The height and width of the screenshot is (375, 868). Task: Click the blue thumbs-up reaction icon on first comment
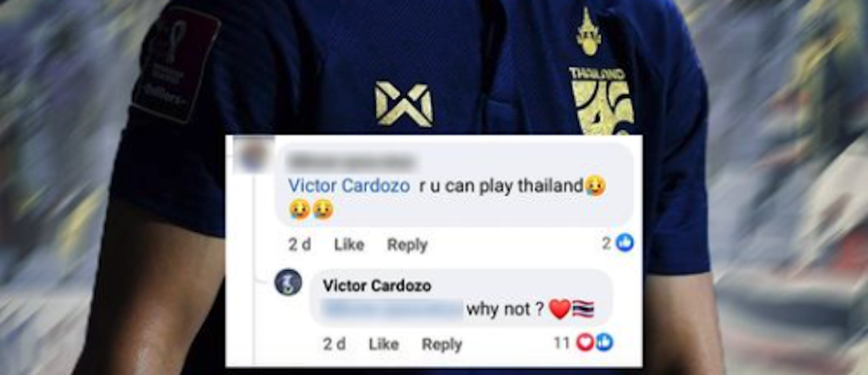point(625,243)
